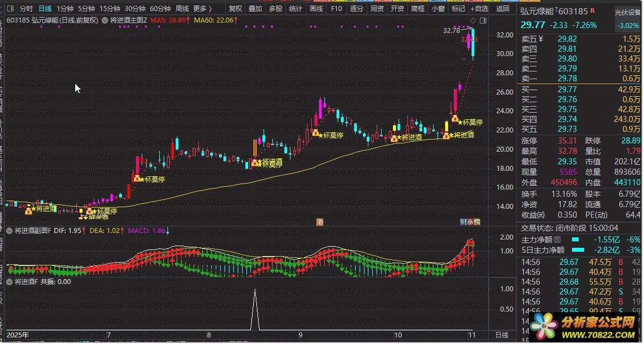
Task: Click the 同资 toolbar button
Action: point(377,8)
